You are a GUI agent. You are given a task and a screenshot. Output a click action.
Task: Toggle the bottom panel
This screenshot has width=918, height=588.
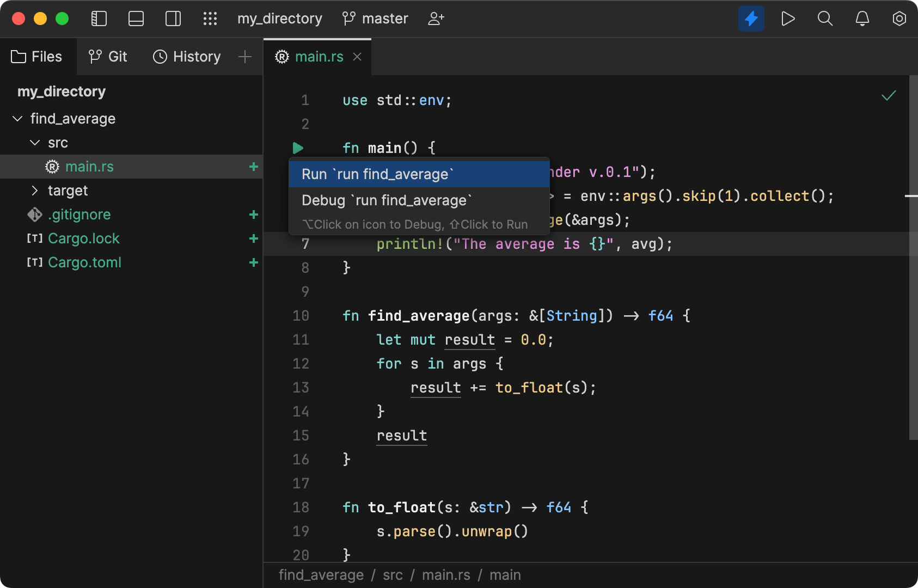click(x=136, y=18)
